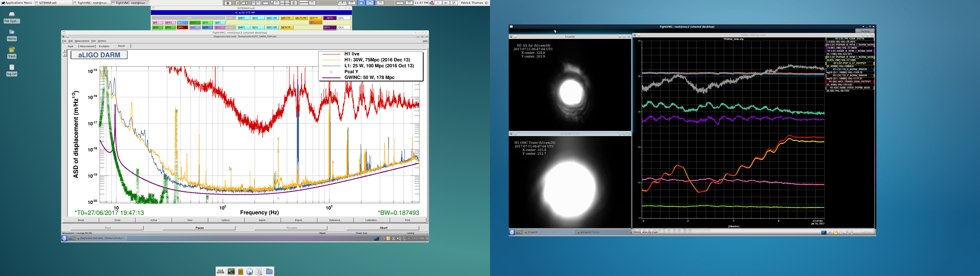Click Klipper scissors icon in nuc3 tray
Screen dimensions: 980x276
[393, 239]
